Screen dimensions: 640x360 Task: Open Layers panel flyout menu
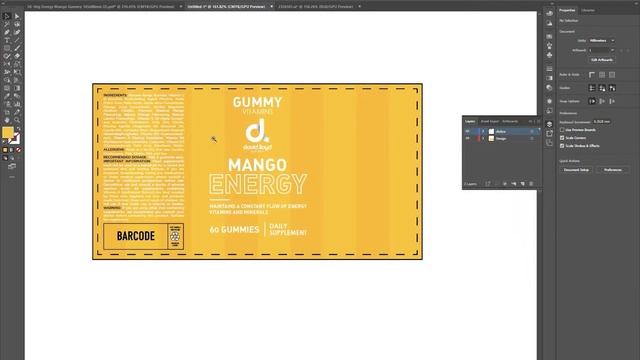(538, 121)
